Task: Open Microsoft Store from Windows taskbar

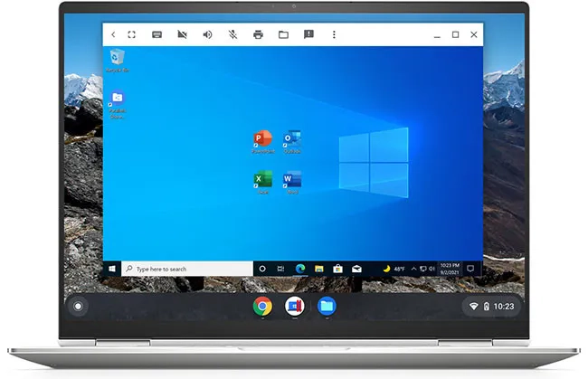Action: (x=338, y=269)
